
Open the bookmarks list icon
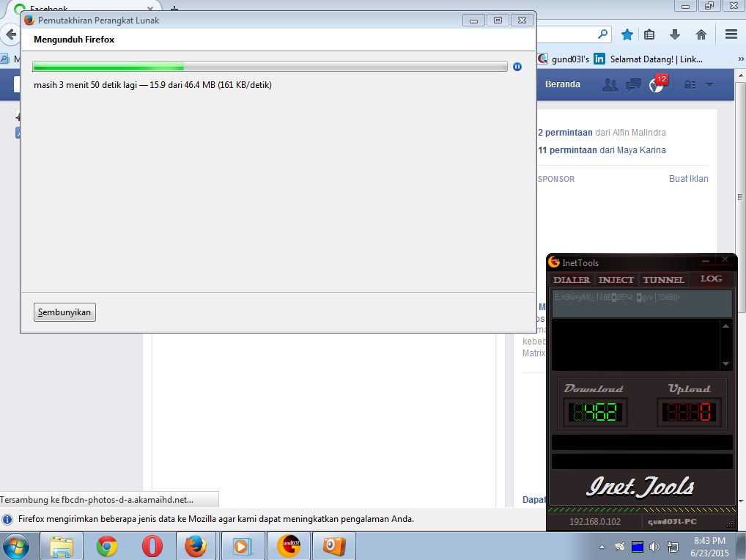649,34
